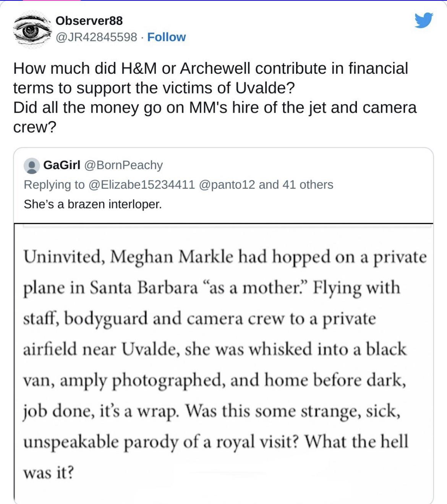447x504 pixels.
Task: Follow the Observer88 account
Action: (x=166, y=37)
